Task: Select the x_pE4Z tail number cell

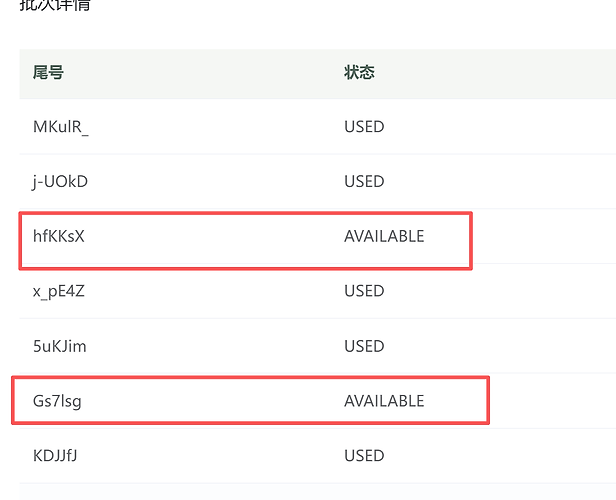Action: tap(59, 291)
